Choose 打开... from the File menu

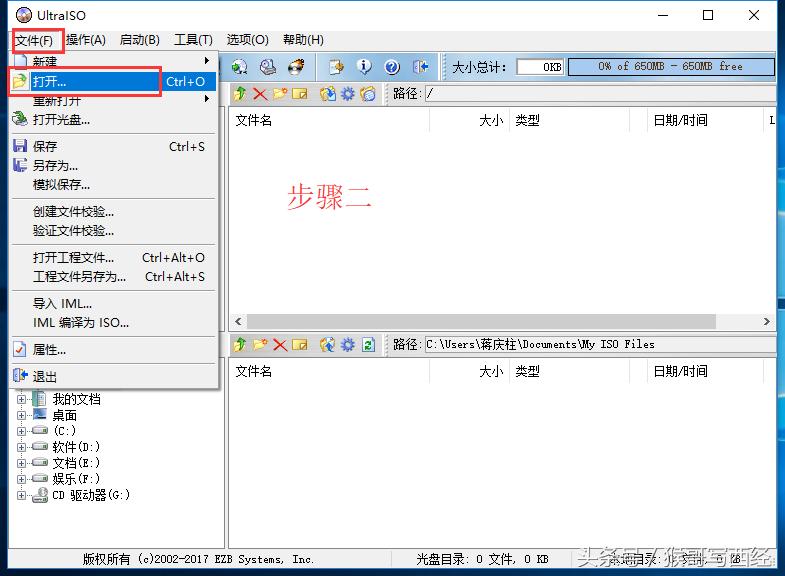(114, 81)
